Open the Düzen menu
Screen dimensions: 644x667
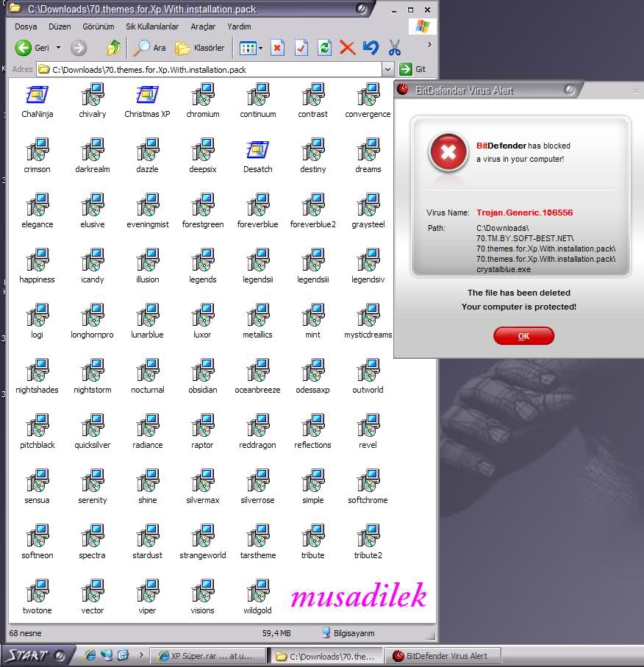click(60, 26)
